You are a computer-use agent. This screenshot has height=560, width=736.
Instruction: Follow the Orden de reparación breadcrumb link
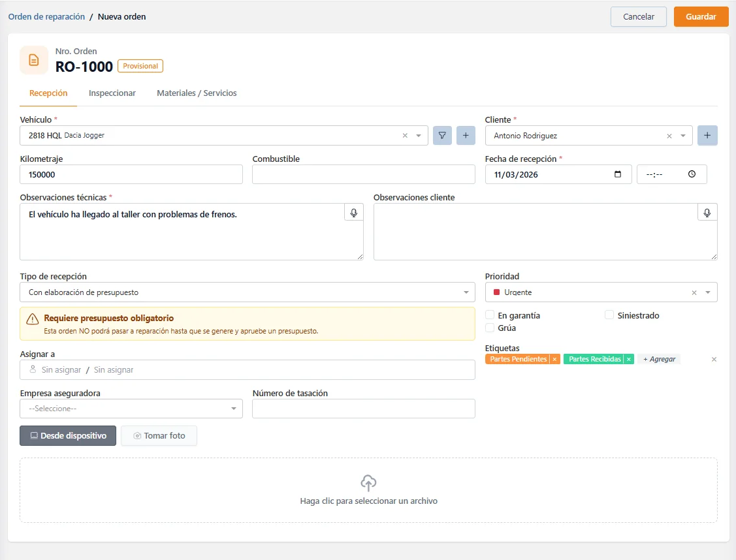[46, 17]
